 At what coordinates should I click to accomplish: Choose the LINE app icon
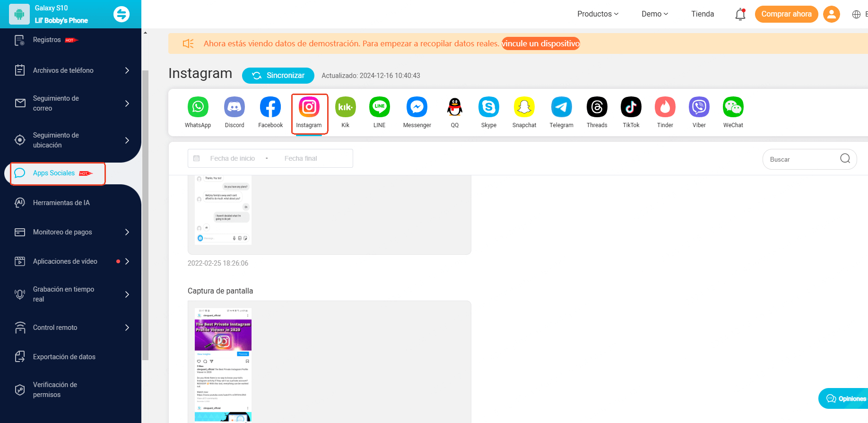point(380,107)
